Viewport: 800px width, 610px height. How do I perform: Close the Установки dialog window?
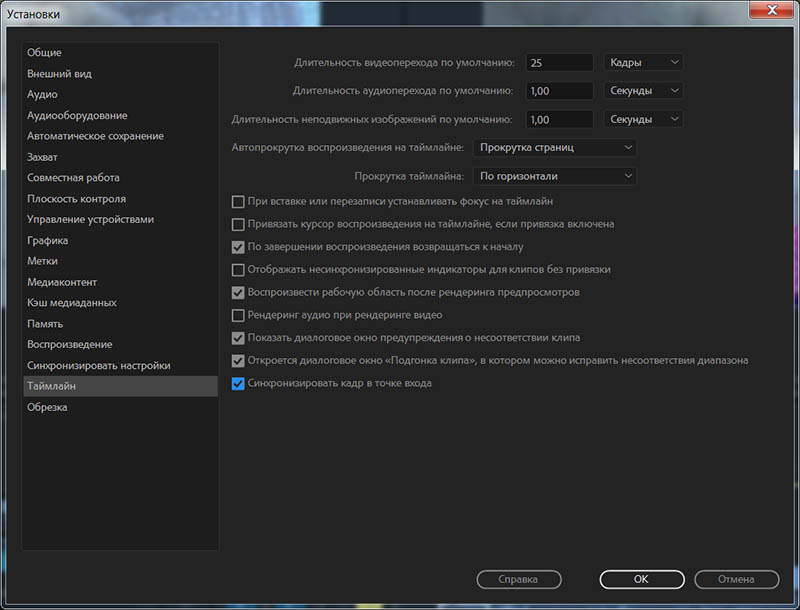click(771, 10)
